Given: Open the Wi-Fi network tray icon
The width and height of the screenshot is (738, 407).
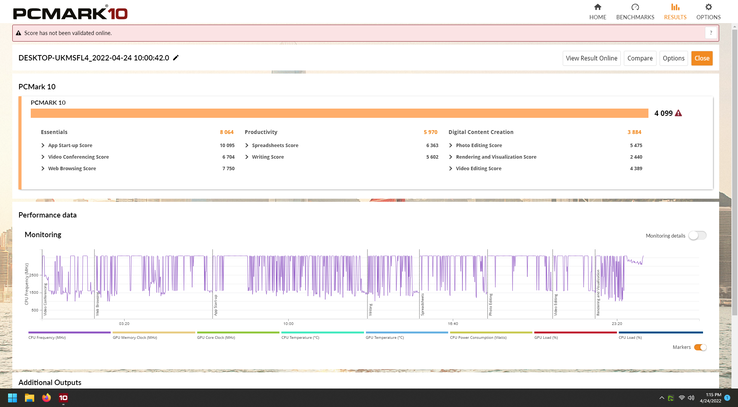Looking at the screenshot, I should pos(682,398).
